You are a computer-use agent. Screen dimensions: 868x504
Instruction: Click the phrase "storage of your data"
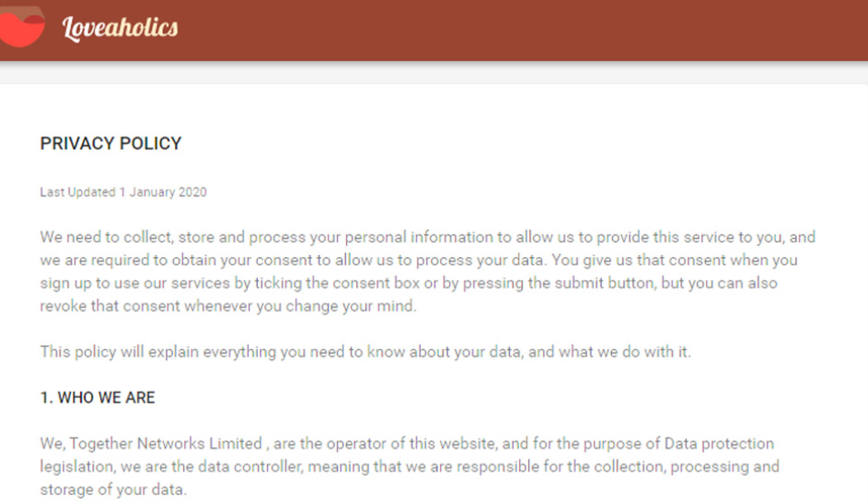click(113, 489)
